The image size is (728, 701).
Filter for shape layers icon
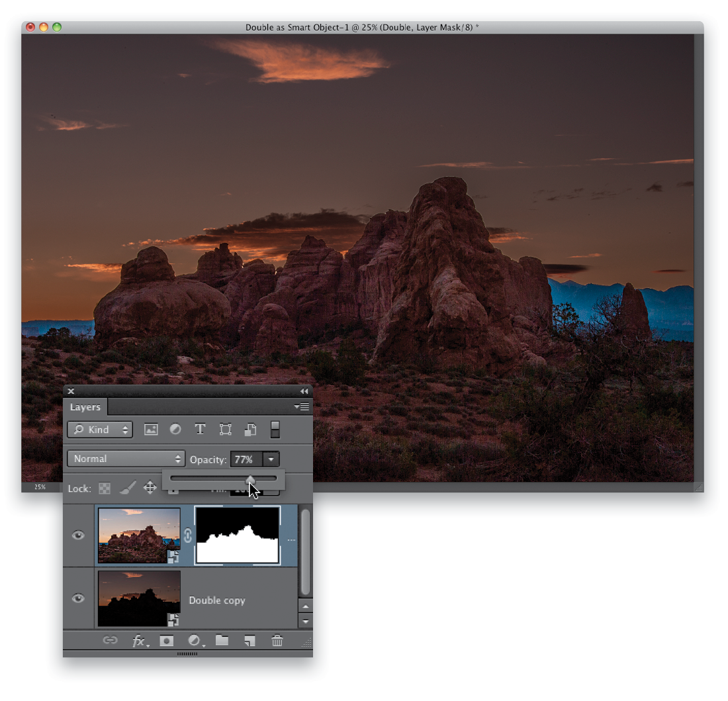coord(225,430)
